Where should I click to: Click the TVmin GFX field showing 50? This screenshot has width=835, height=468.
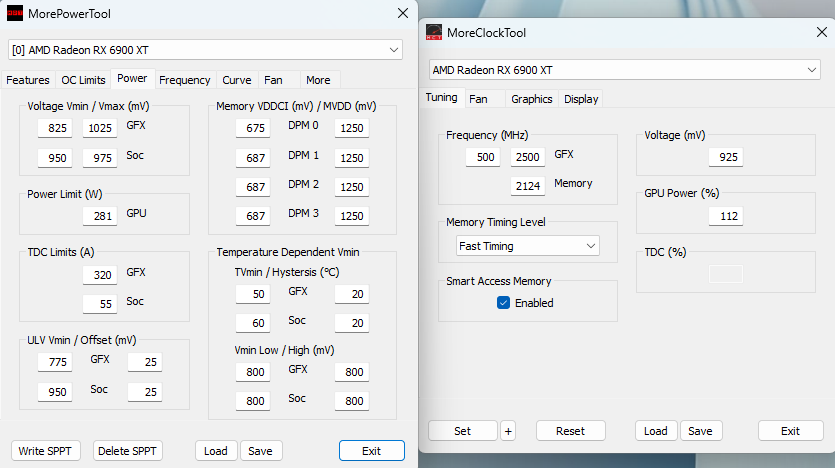click(x=253, y=294)
